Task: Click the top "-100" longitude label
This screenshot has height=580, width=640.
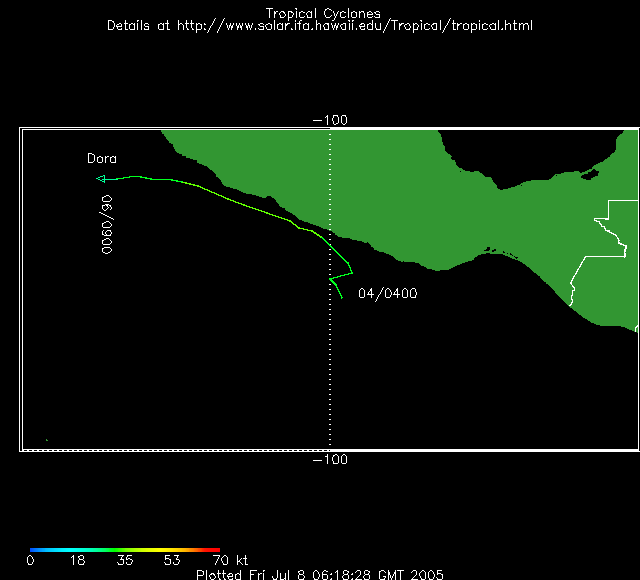Action: click(330, 120)
